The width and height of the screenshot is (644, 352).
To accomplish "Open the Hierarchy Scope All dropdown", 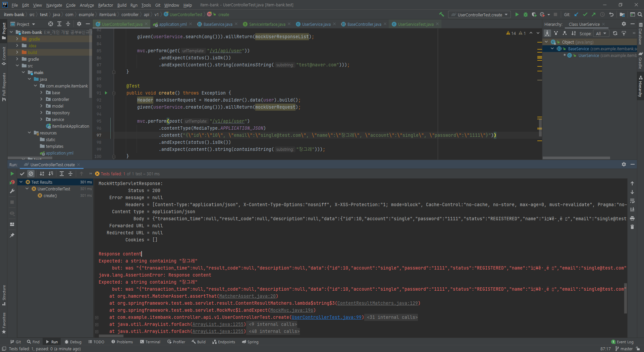I will tap(601, 34).
